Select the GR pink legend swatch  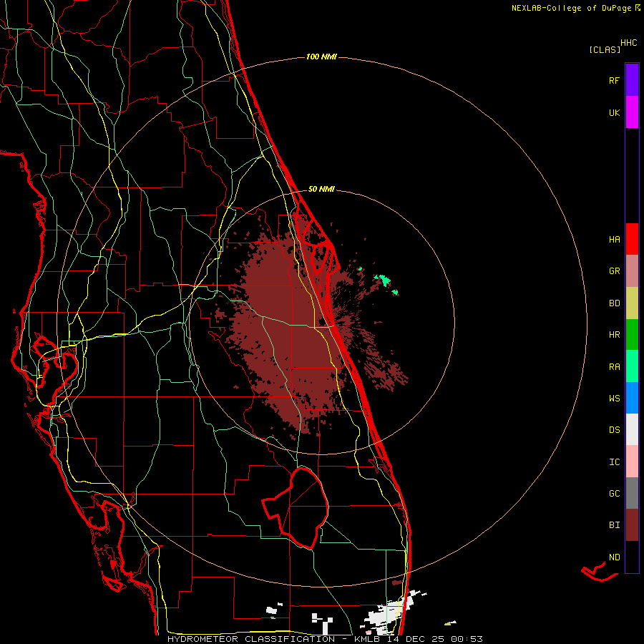coord(632,271)
